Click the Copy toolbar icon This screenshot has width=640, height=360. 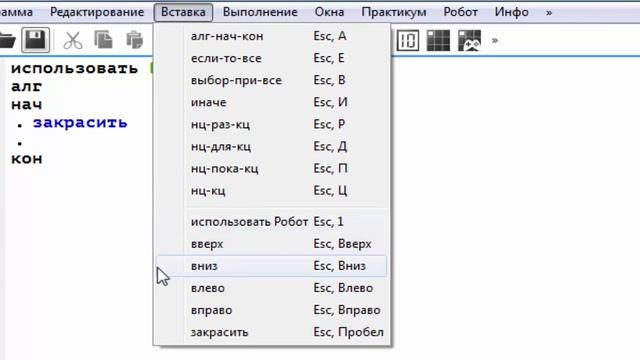click(103, 40)
